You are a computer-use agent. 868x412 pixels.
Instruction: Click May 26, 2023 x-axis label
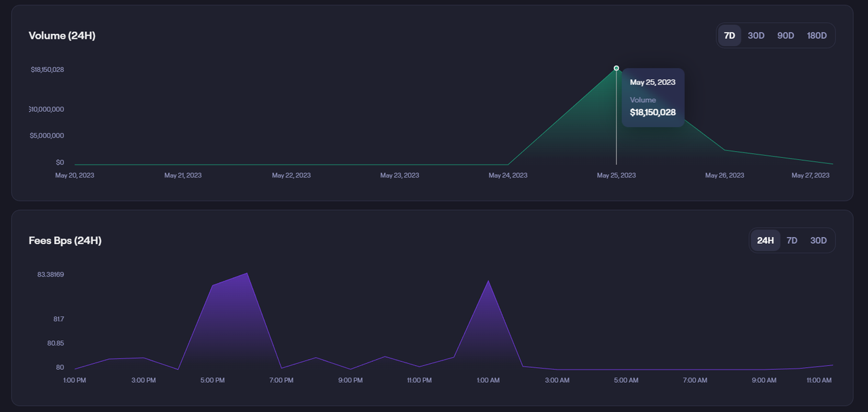point(724,176)
